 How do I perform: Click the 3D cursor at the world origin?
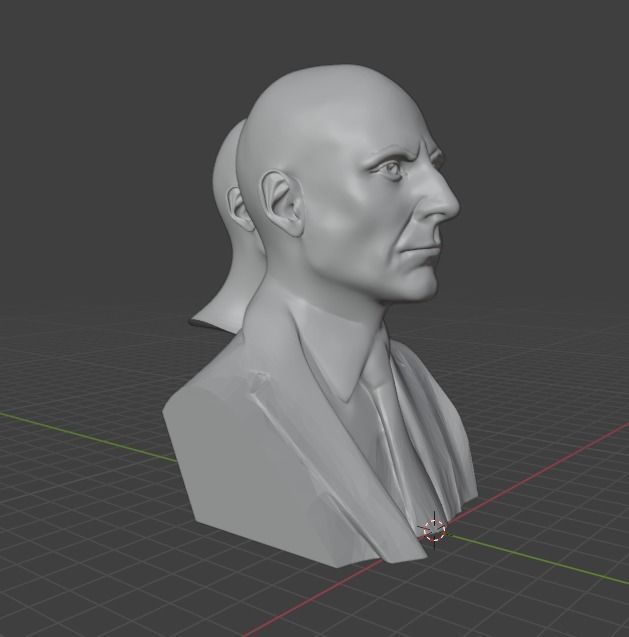[x=434, y=531]
